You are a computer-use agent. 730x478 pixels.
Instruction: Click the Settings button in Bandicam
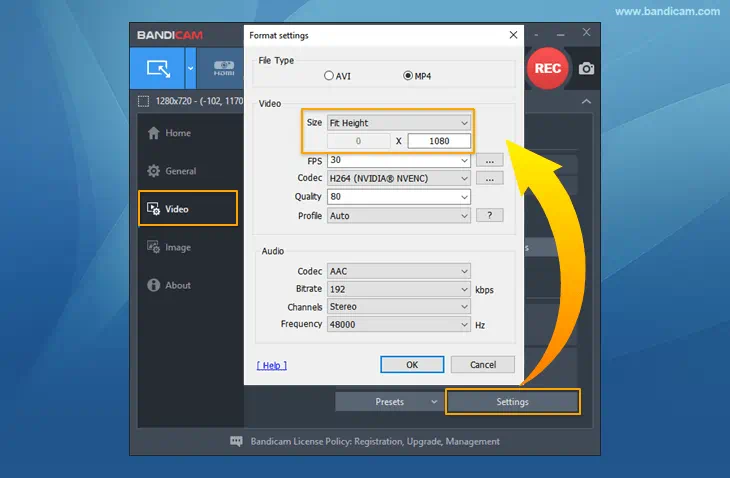point(513,402)
